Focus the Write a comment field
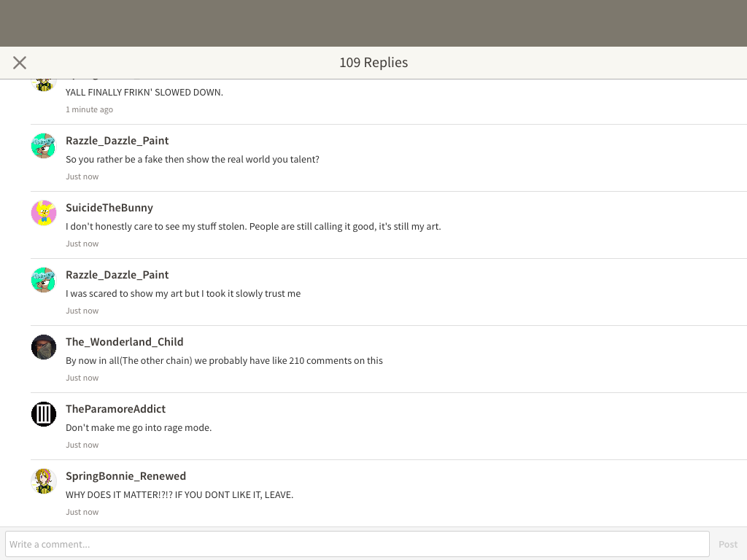 [357, 544]
